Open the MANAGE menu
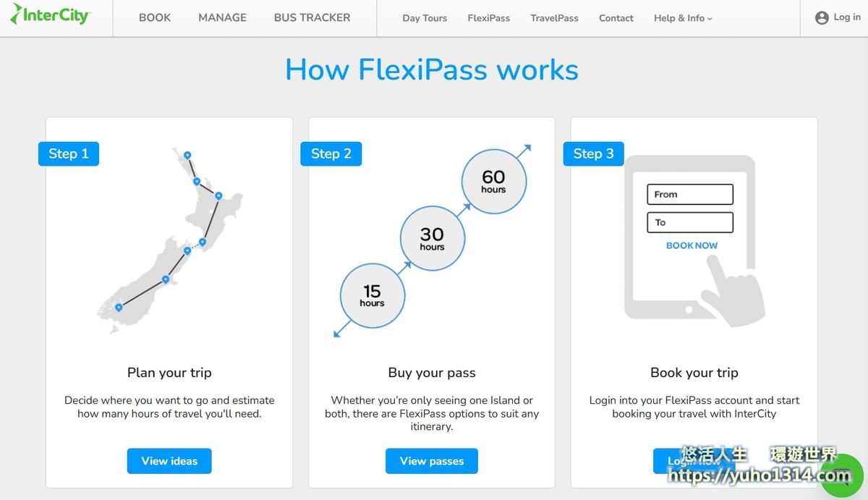868x500 pixels. (x=222, y=17)
